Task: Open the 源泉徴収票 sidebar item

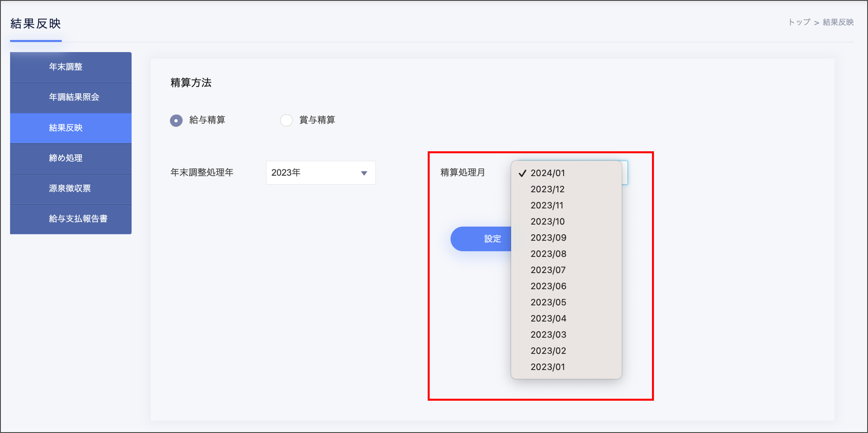Action: pyautogui.click(x=71, y=189)
